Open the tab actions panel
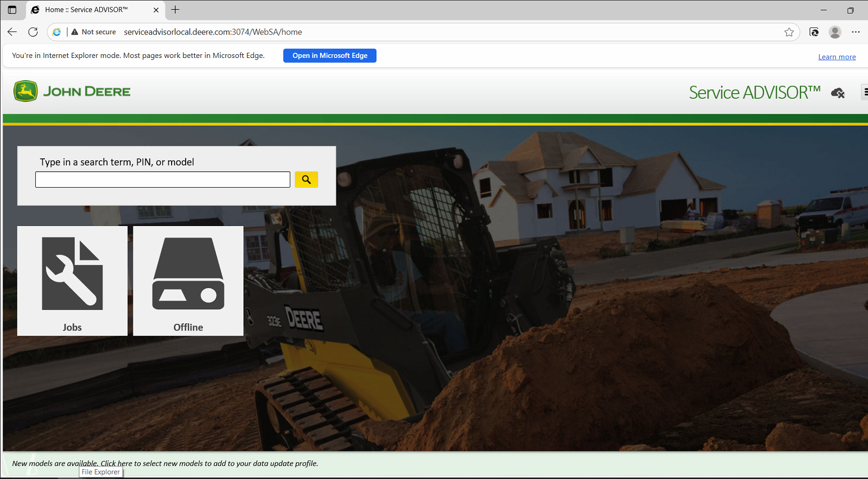This screenshot has height=479, width=868. pos(12,9)
